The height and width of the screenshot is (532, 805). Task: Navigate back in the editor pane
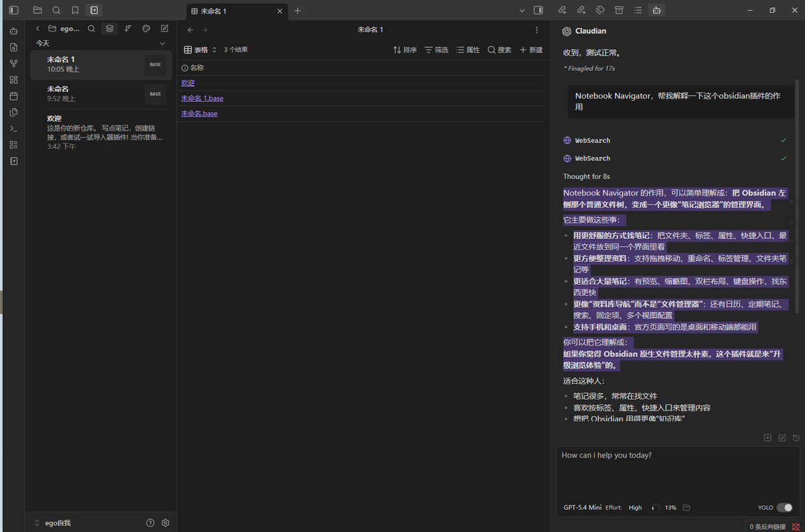click(x=191, y=30)
